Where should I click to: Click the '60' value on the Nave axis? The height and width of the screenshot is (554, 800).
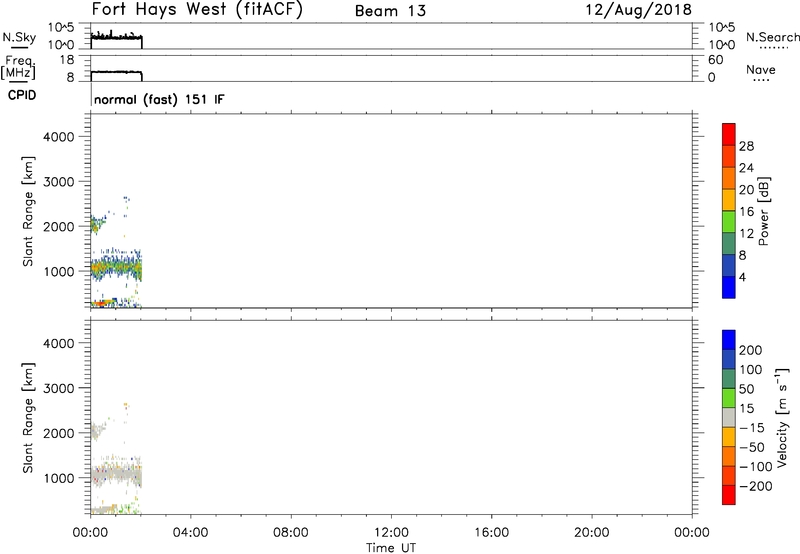[715, 60]
